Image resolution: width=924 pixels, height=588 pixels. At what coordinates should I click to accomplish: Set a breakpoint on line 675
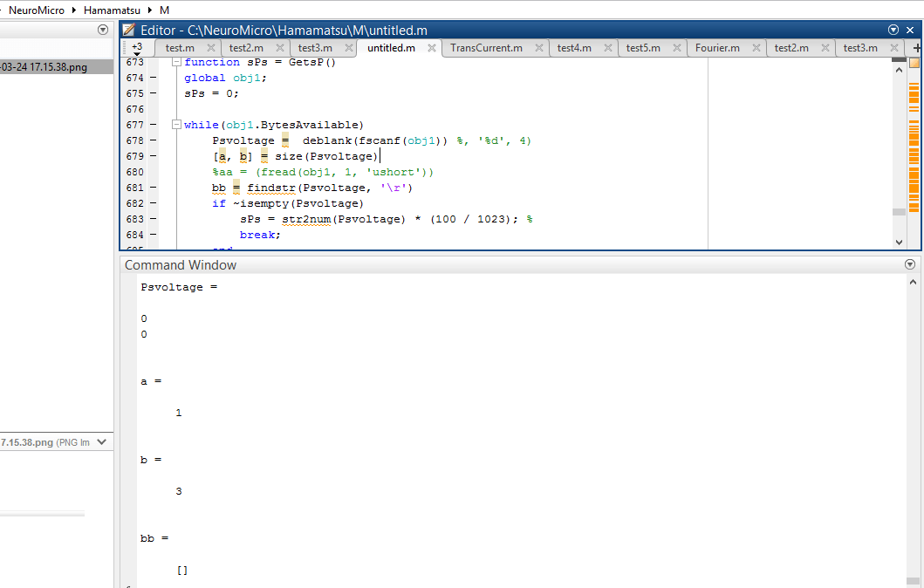tap(154, 93)
